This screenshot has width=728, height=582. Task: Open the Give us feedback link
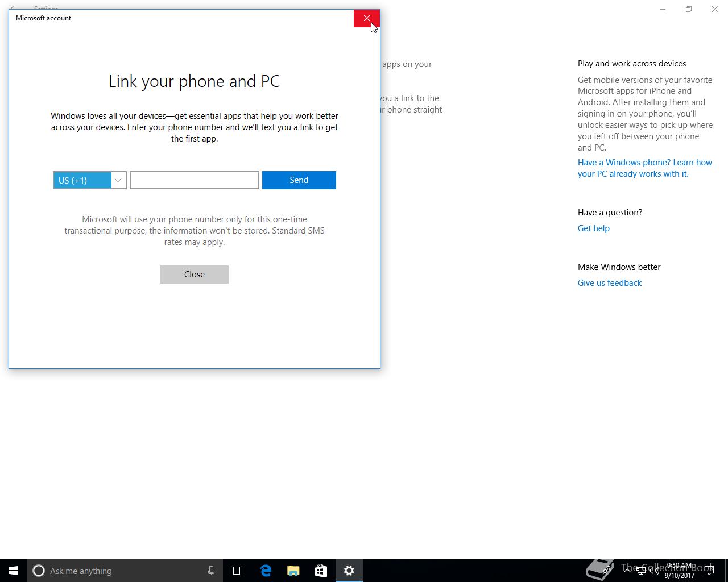[610, 283]
